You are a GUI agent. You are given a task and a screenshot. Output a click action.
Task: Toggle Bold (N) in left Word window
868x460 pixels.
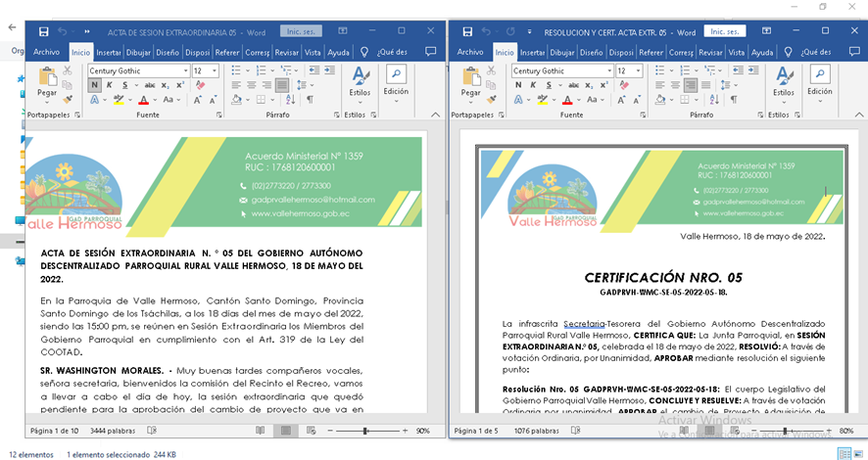click(x=94, y=85)
